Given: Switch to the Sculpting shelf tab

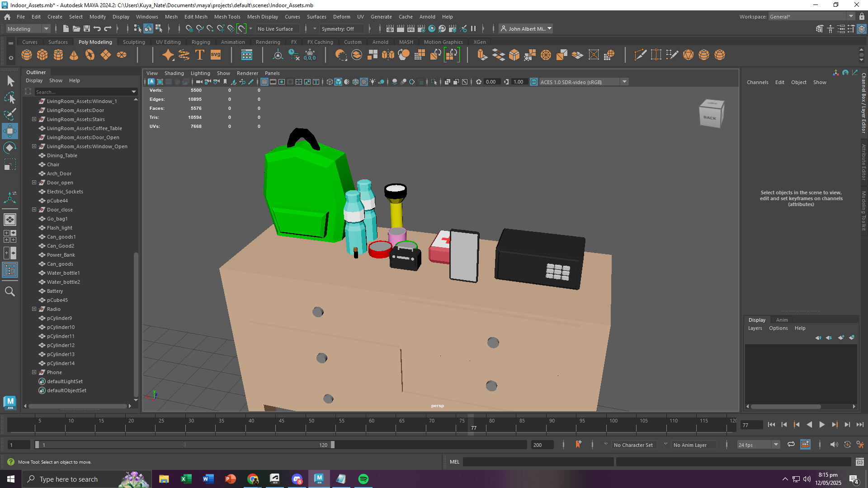Looking at the screenshot, I should (134, 42).
